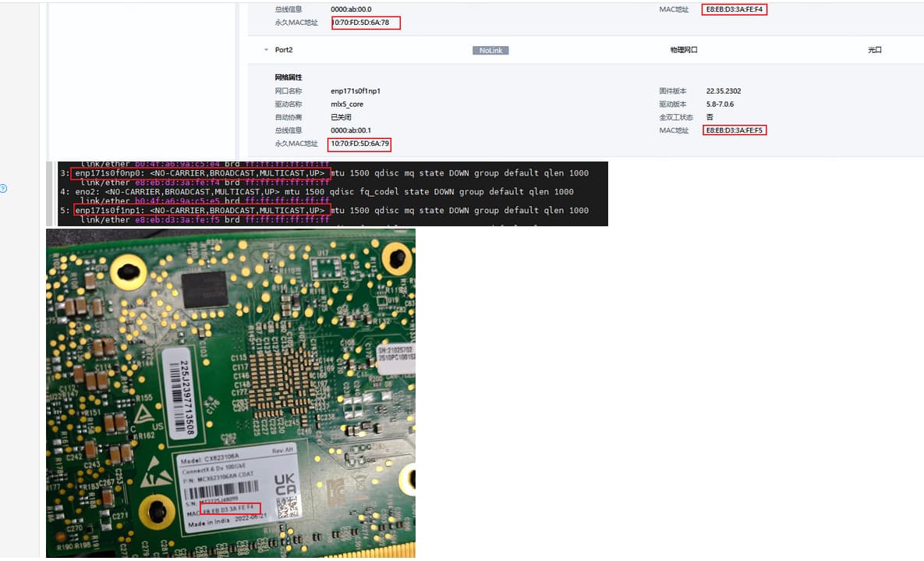Screen dimensions: 924x561
Task: Select bus info value 0000:ab:00.0
Action: [351, 9]
